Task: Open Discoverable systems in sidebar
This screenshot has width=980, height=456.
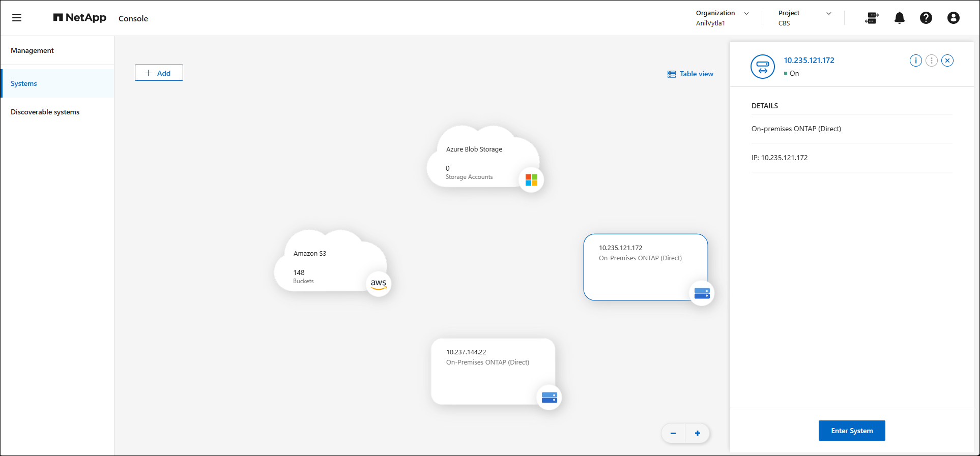Action: pyautogui.click(x=45, y=112)
